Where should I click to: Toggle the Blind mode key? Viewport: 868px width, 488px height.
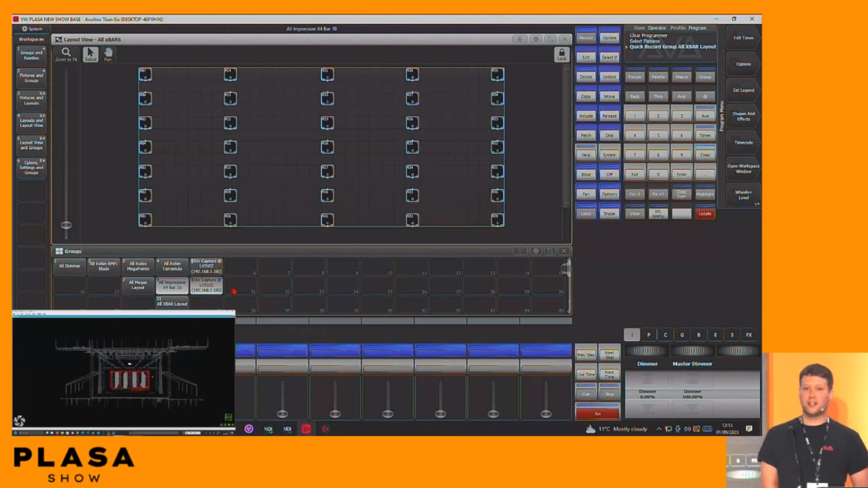[x=586, y=173]
